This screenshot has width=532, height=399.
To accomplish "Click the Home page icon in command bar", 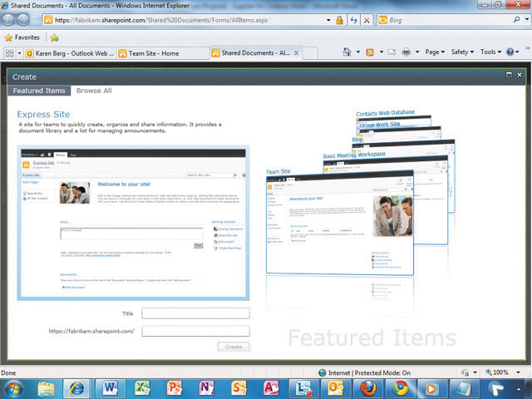I will pos(347,52).
